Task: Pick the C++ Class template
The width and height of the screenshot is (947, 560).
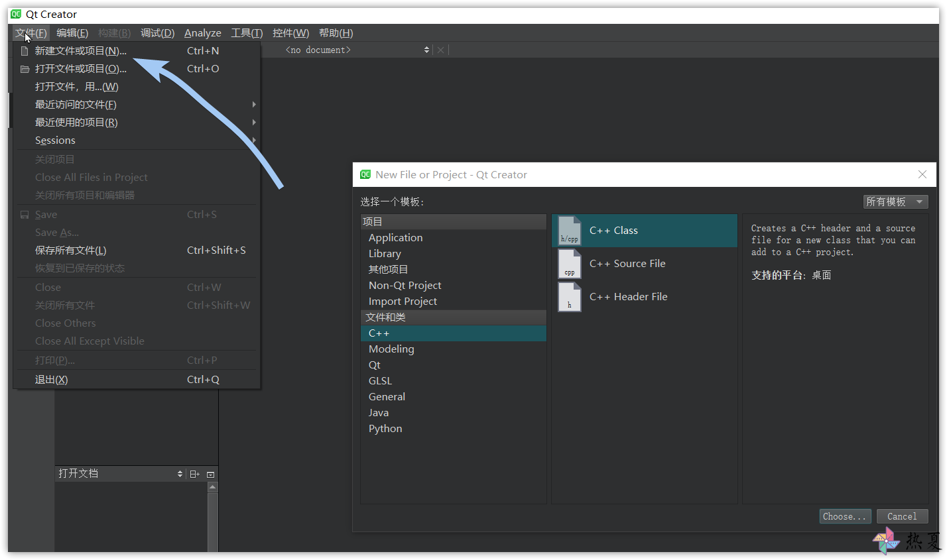Action: [645, 231]
